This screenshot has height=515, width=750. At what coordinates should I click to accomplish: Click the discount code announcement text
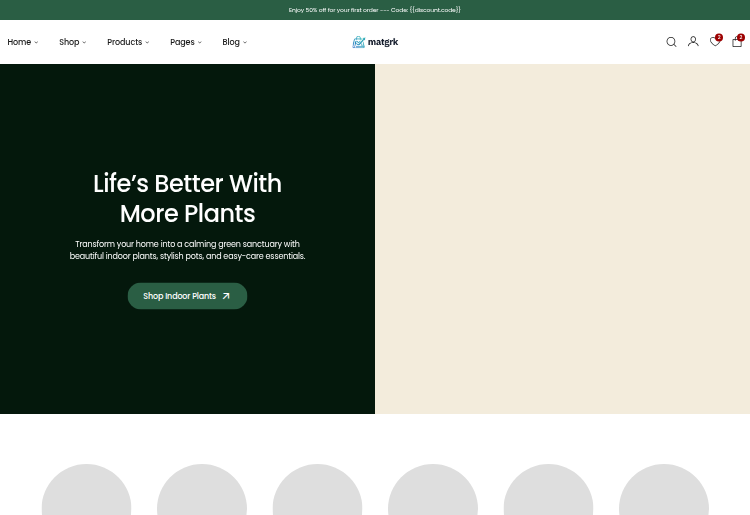(375, 10)
